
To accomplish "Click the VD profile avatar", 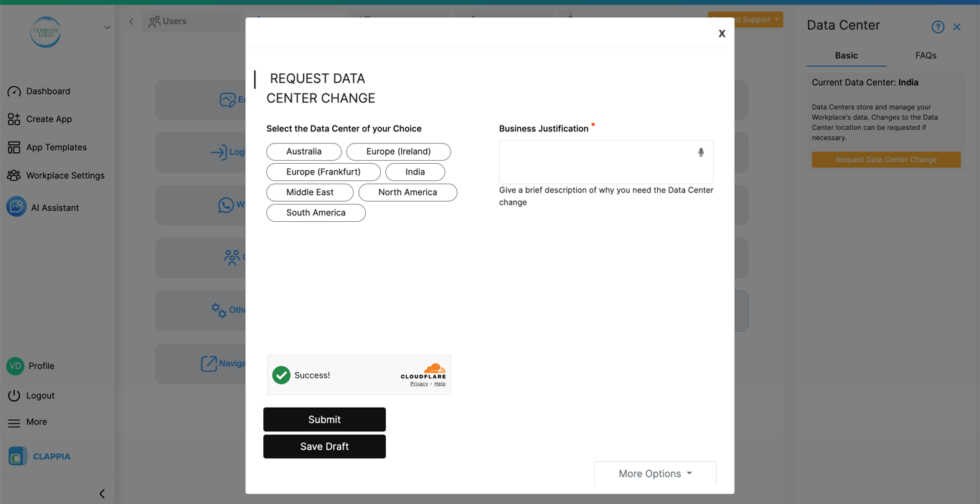I will [x=15, y=366].
